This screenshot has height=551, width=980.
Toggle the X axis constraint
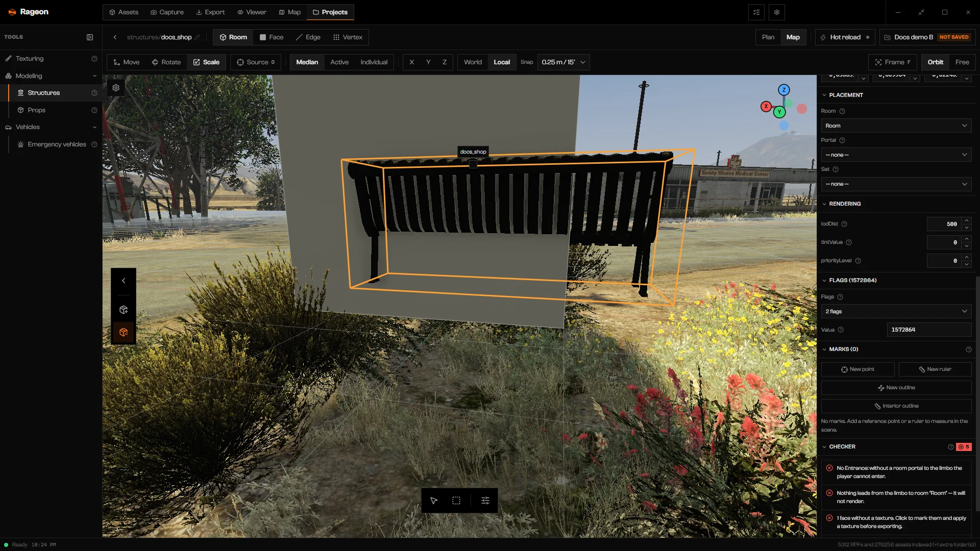point(412,62)
